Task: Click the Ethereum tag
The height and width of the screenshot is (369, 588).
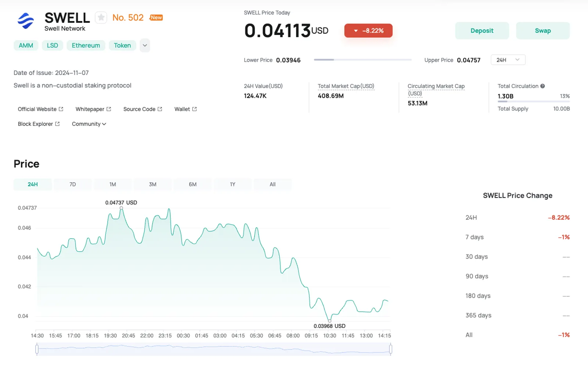Action: click(86, 46)
